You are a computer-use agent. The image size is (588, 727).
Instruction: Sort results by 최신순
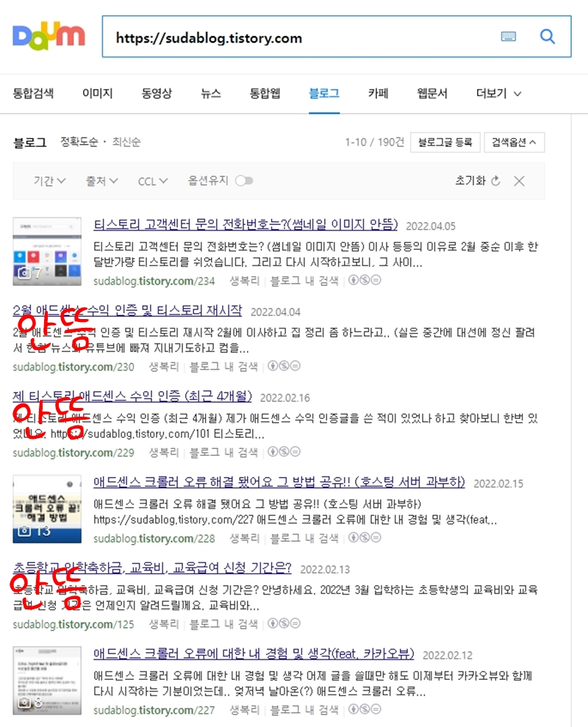[x=126, y=141]
